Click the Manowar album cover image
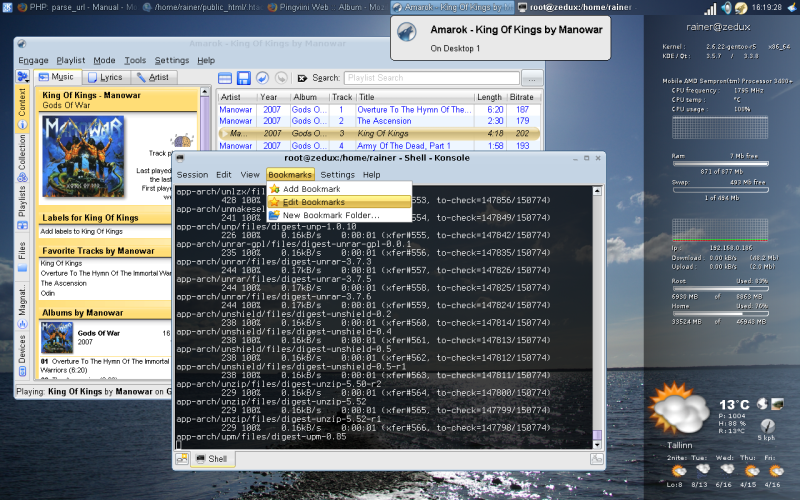This screenshot has width=800, height=500. pos(83,157)
